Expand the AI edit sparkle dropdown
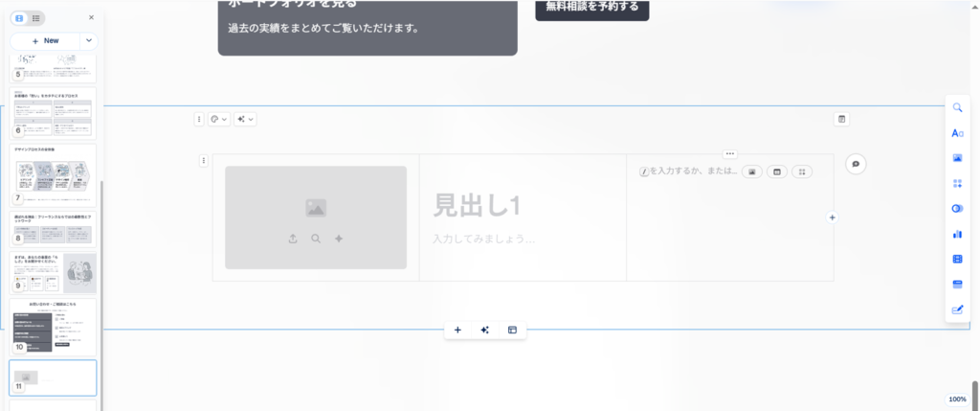980x411 pixels. [246, 120]
